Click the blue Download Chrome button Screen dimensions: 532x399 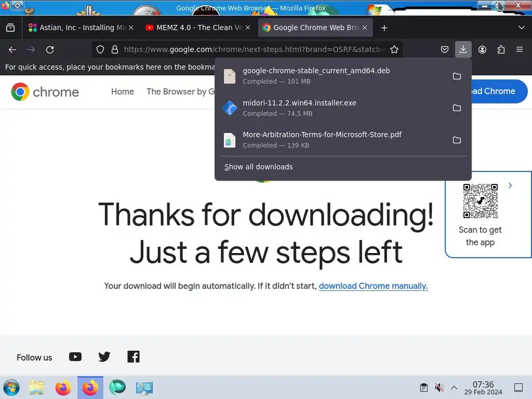[499, 91]
